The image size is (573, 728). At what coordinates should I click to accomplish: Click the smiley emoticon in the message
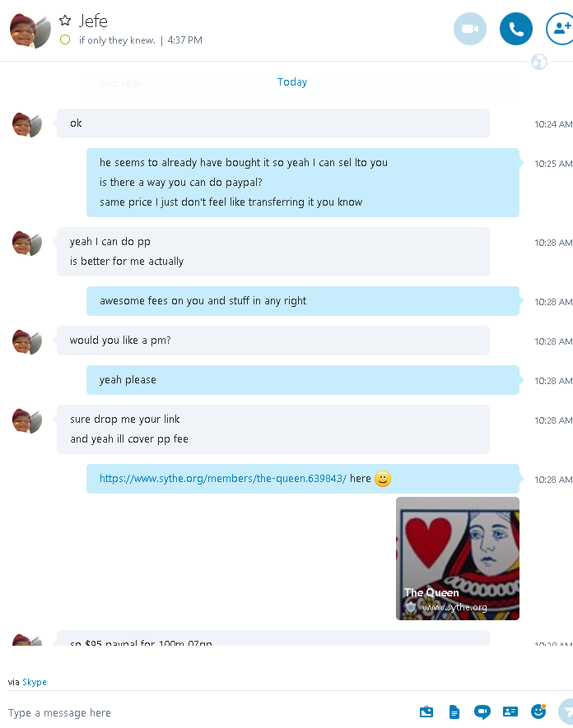point(383,479)
